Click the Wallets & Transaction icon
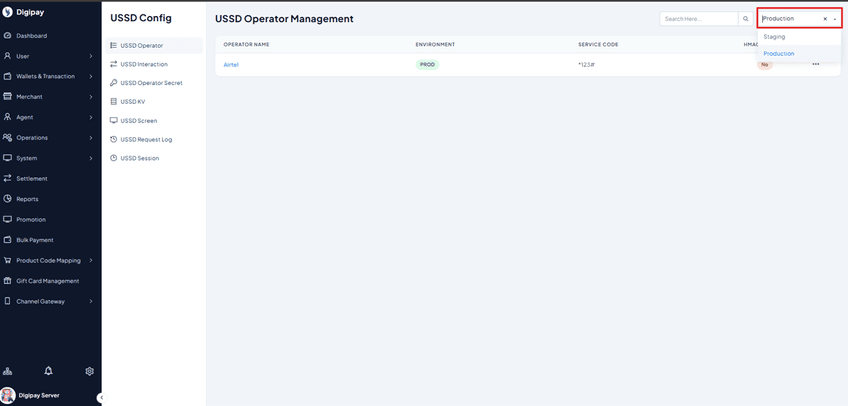Screen dimensions: 848x406 (x=7, y=76)
